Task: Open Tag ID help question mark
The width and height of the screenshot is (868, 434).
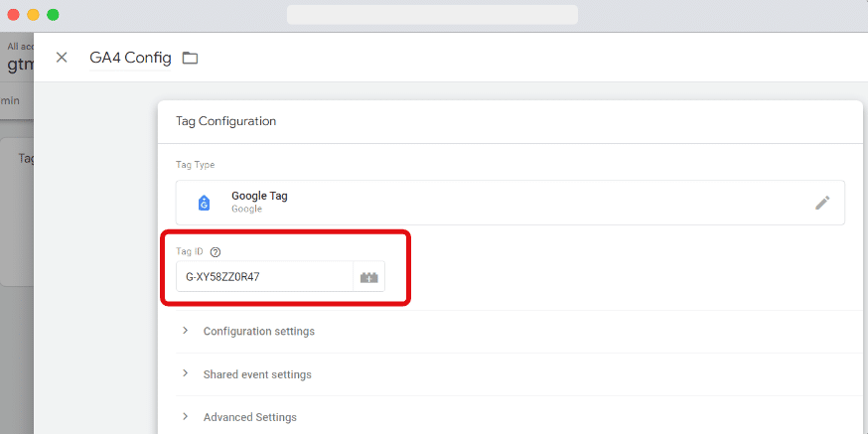Action: click(x=216, y=252)
